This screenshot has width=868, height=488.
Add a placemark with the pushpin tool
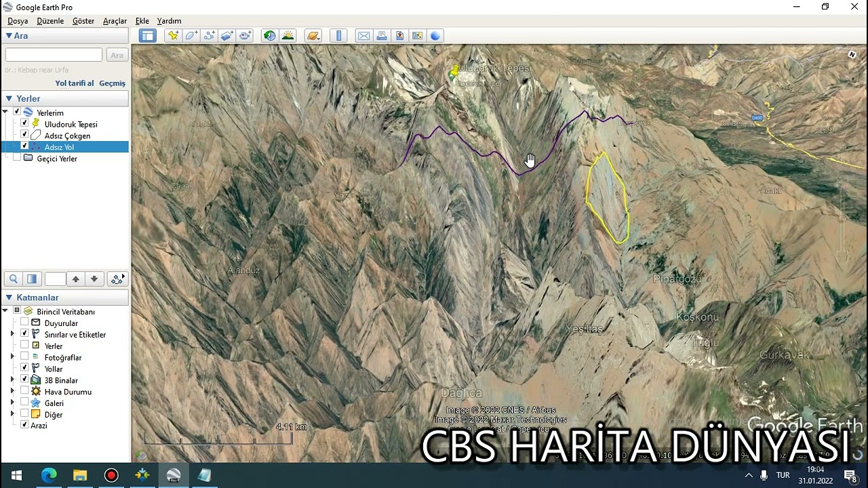pyautogui.click(x=173, y=36)
